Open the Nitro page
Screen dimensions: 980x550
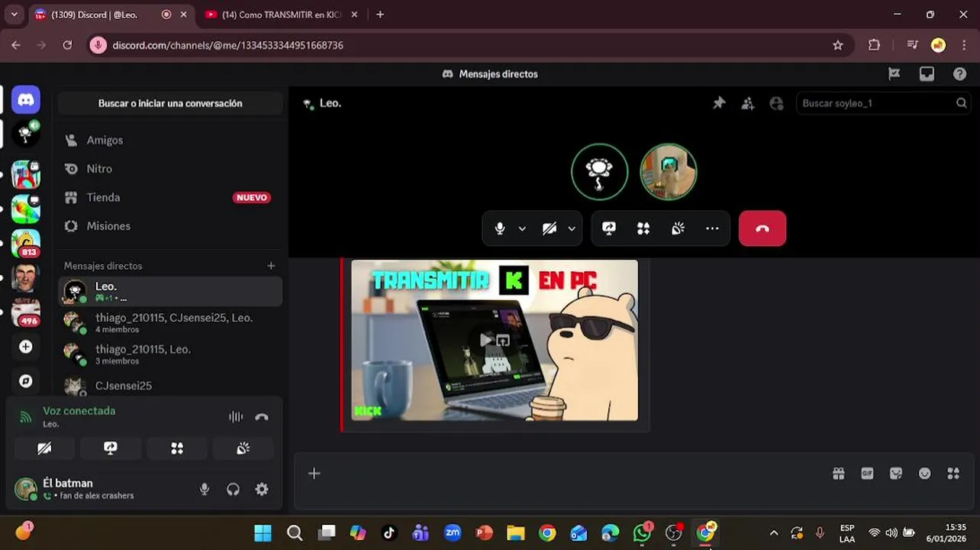(170, 169)
